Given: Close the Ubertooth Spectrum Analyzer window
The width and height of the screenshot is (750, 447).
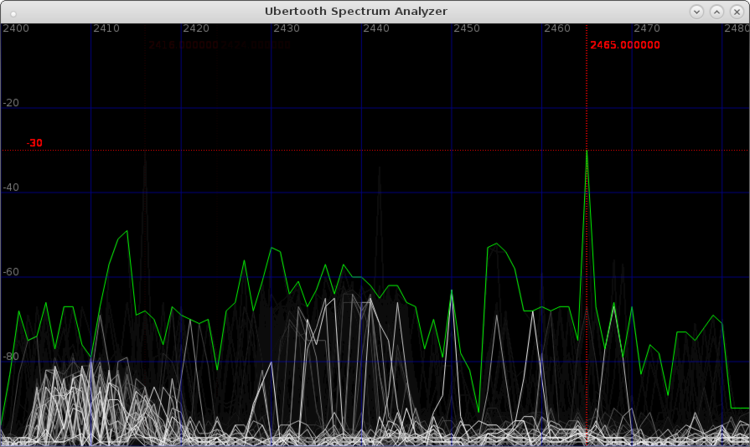Looking at the screenshot, I should 735,11.
